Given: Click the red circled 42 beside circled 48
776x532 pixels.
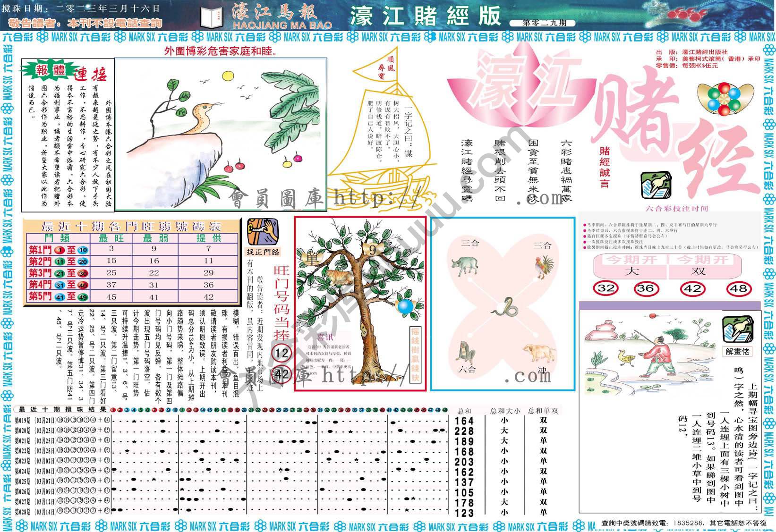Looking at the screenshot, I should pyautogui.click(x=692, y=288).
